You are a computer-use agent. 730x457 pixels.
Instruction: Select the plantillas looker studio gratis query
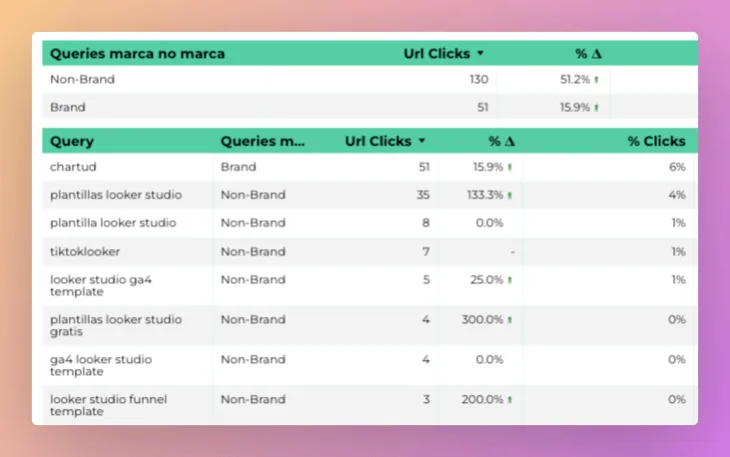pos(115,325)
